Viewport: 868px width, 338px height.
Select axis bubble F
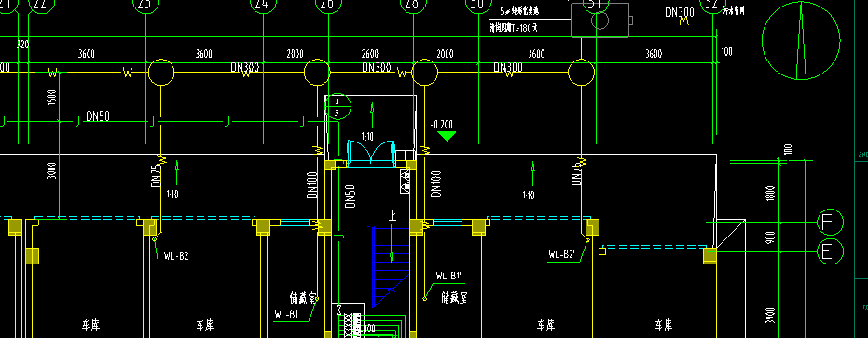[829, 222]
